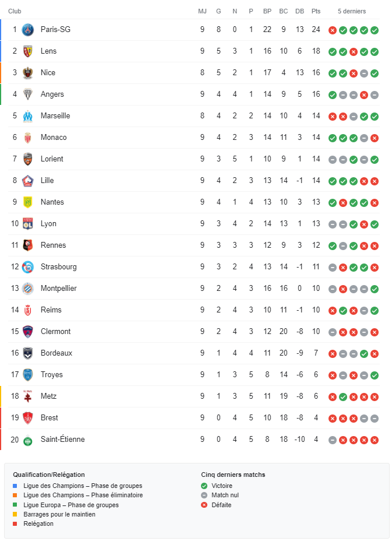Click the Rennes club crest
392x541 pixels.
click(x=27, y=245)
